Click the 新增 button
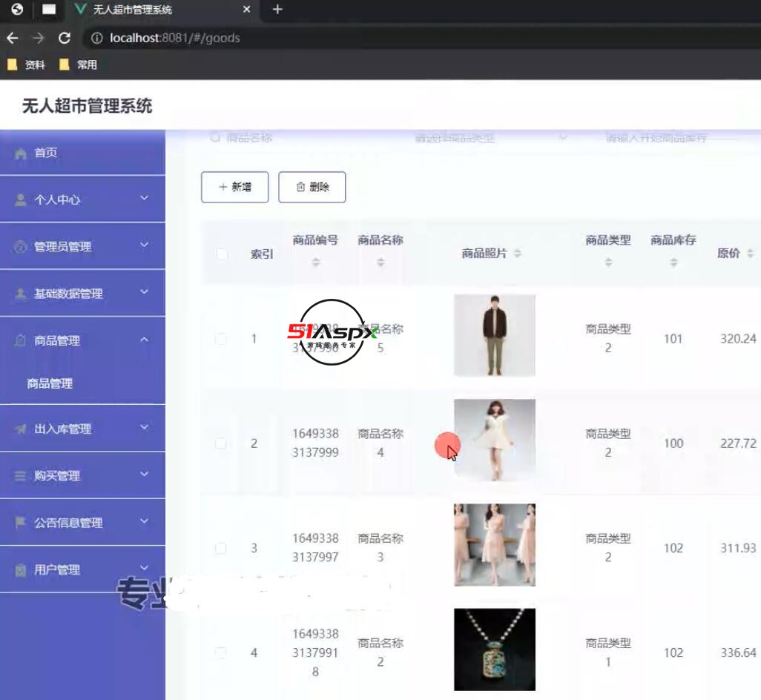This screenshot has width=761, height=700. [234, 187]
